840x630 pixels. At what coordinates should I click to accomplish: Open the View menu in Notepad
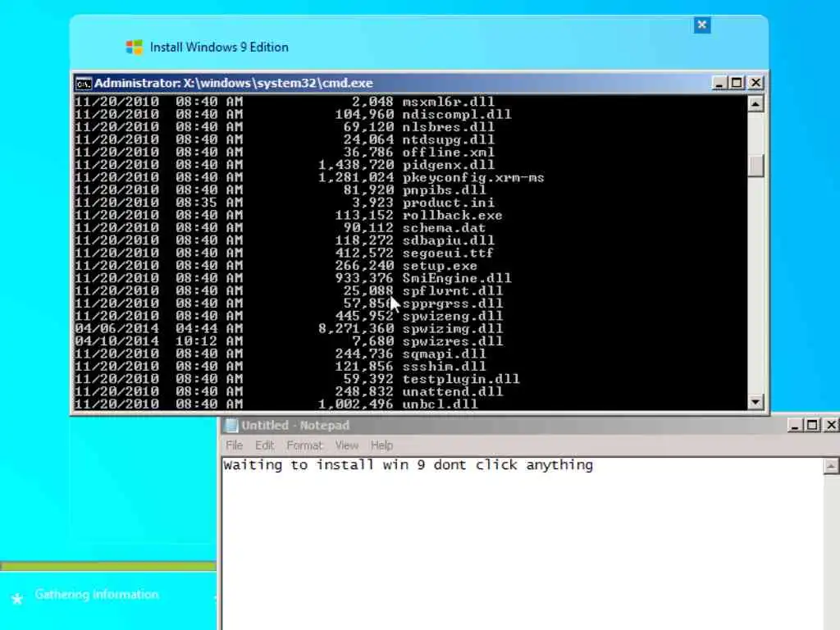[347, 445]
